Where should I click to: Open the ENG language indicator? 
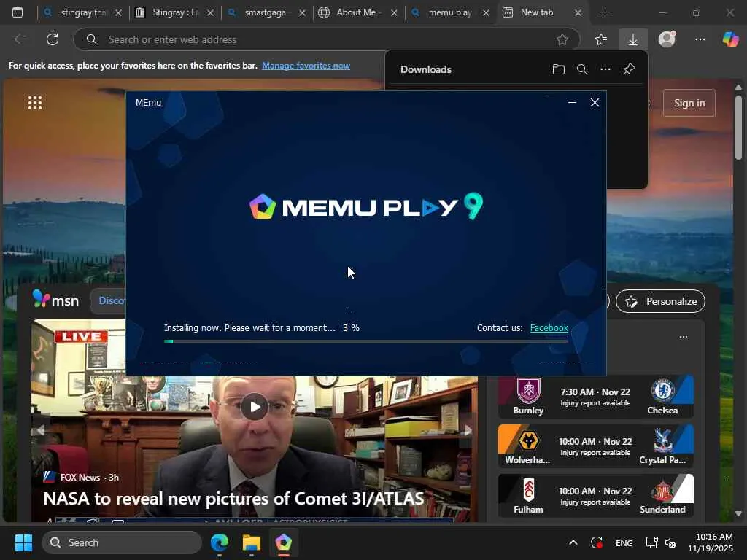[624, 542]
